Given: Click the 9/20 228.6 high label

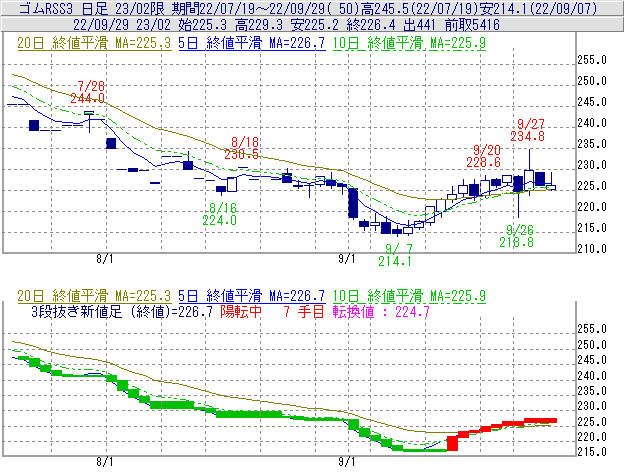Looking at the screenshot, I should (x=484, y=156).
